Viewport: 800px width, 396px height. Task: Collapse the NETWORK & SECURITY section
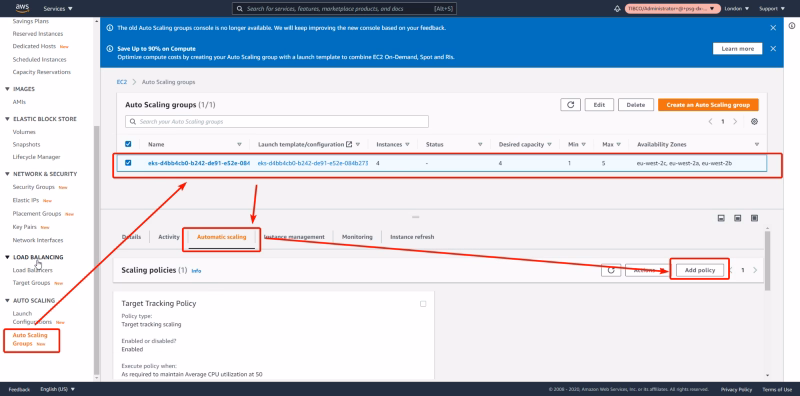[x=7, y=174]
